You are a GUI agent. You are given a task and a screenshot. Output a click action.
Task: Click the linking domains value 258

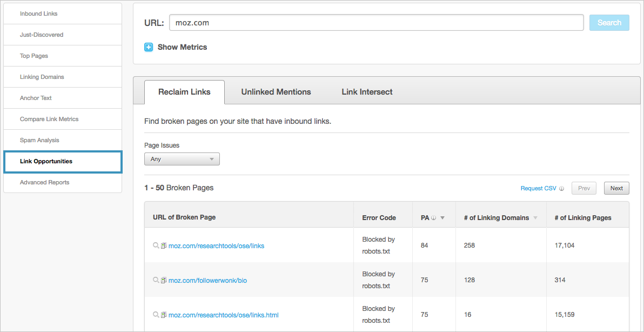click(469, 245)
